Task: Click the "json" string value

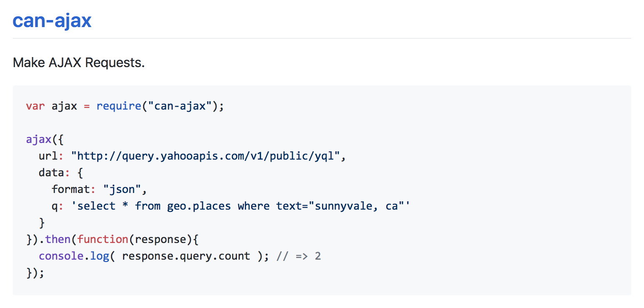Action: tap(122, 189)
